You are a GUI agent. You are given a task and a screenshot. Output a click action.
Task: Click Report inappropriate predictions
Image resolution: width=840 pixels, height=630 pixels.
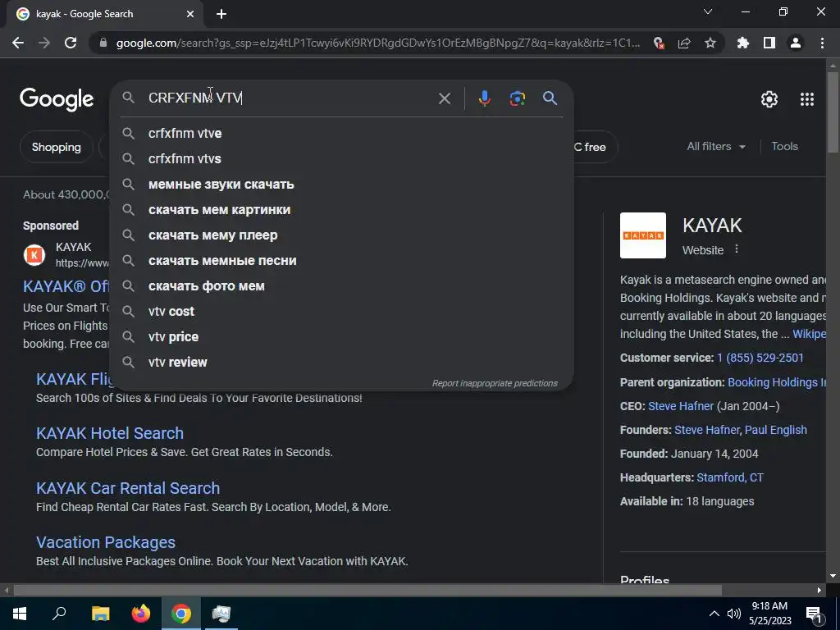[x=495, y=383]
